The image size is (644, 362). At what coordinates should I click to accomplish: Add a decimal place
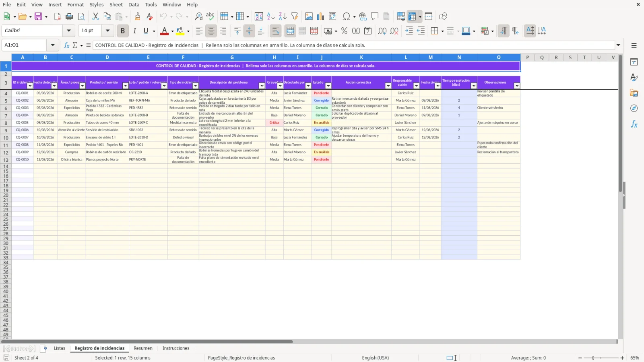pyautogui.click(x=382, y=31)
